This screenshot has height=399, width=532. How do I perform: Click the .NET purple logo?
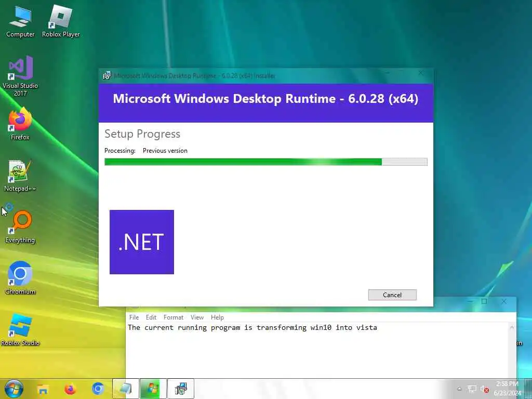[142, 242]
